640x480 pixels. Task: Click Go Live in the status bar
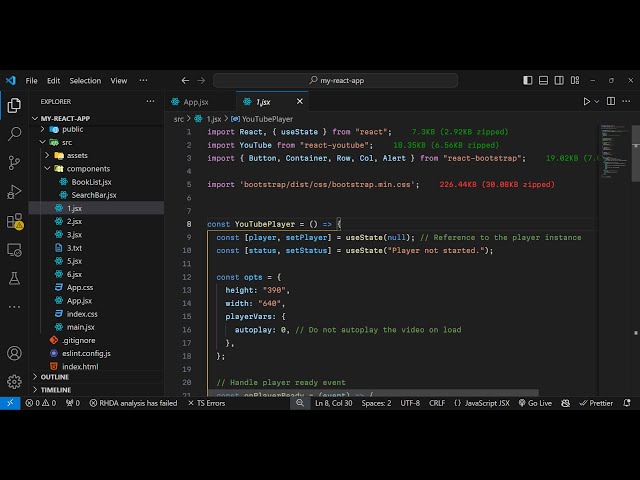pos(535,403)
